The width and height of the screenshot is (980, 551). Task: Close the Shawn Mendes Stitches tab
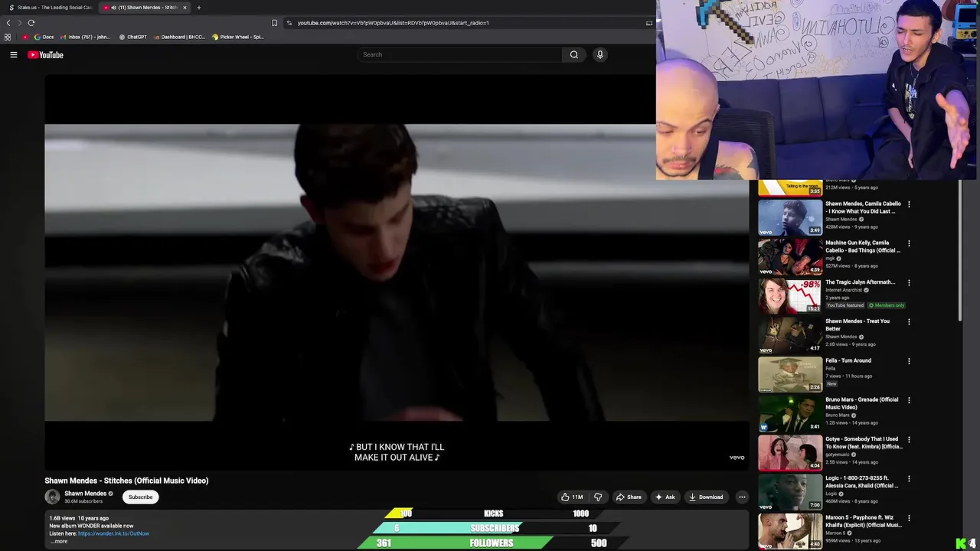pos(185,8)
